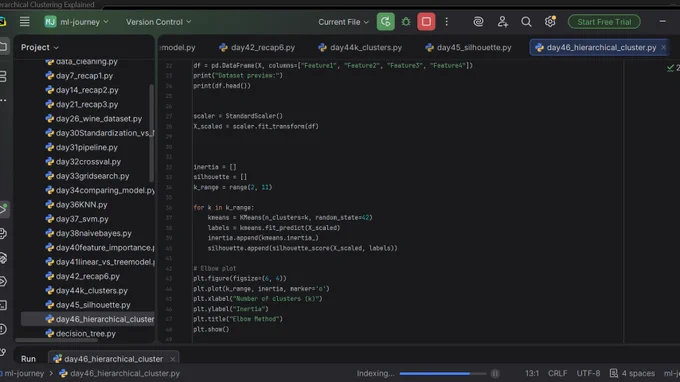Click the ml-journey breadcrumb in status bar
Image resolution: width=680 pixels, height=382 pixels.
coord(24,373)
